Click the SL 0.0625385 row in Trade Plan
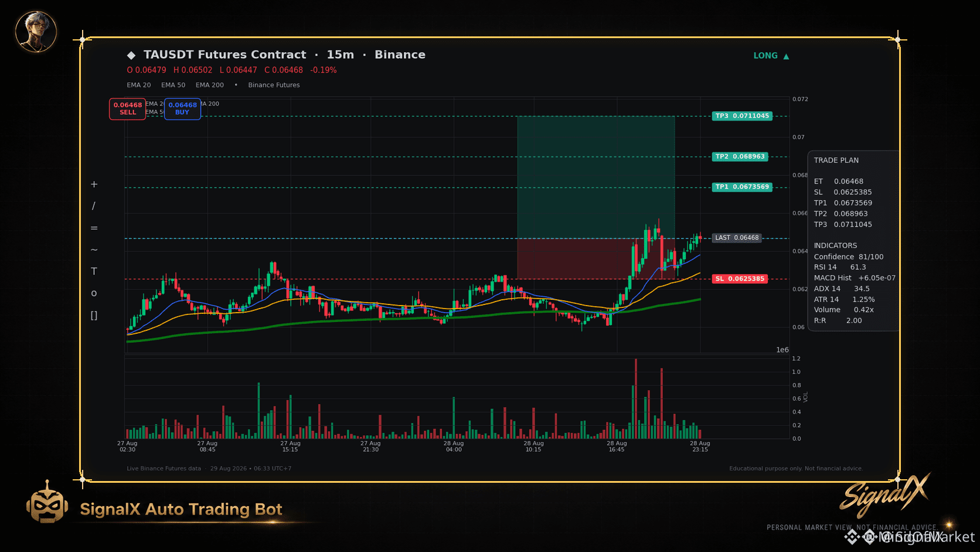Viewport: 980px width, 552px height. click(843, 192)
